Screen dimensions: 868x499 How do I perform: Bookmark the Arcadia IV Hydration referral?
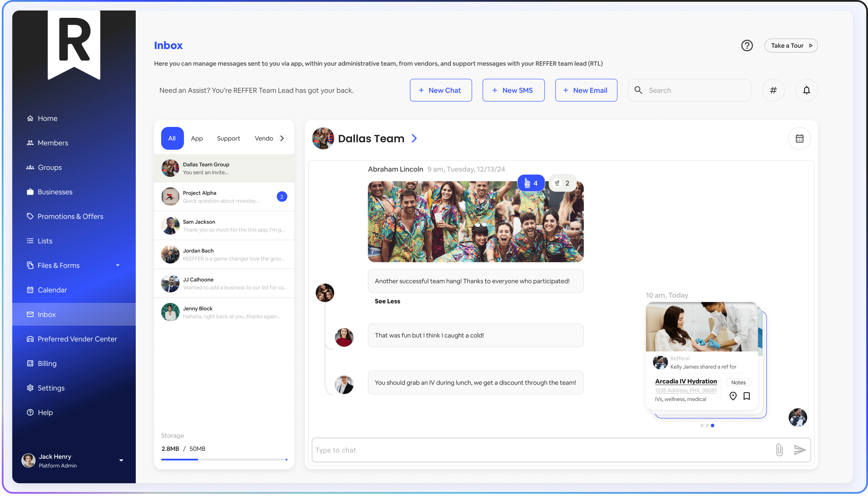(746, 396)
